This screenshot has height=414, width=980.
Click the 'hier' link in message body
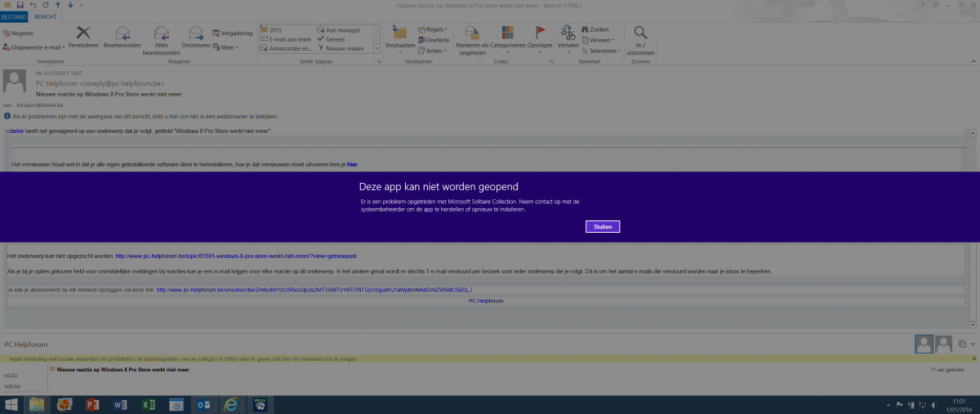pyautogui.click(x=352, y=164)
